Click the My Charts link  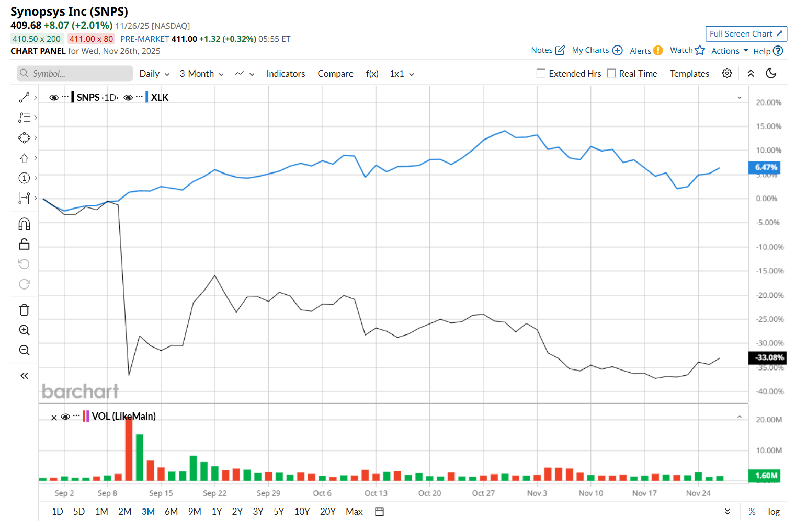coord(590,50)
